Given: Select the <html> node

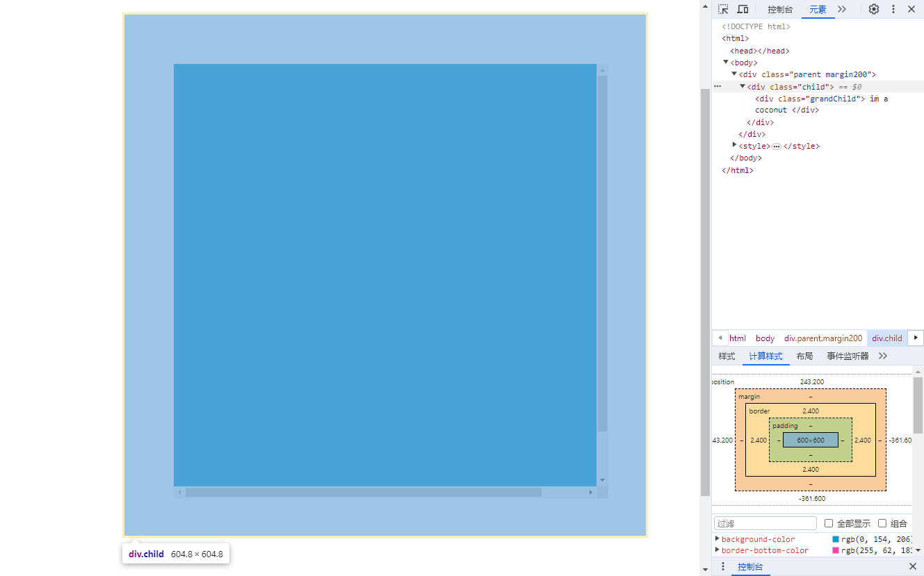Looking at the screenshot, I should click(x=736, y=39).
